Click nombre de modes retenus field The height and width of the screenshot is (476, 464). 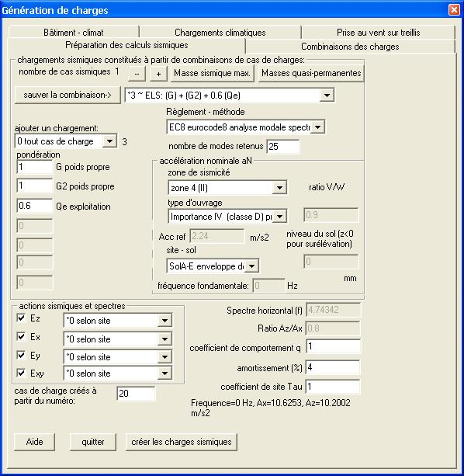click(282, 146)
